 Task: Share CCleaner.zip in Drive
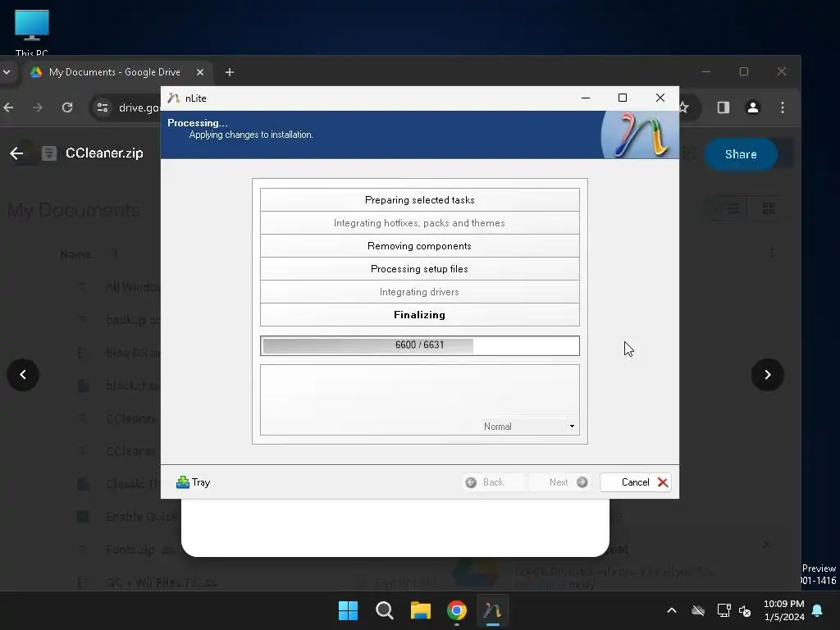[x=741, y=154]
